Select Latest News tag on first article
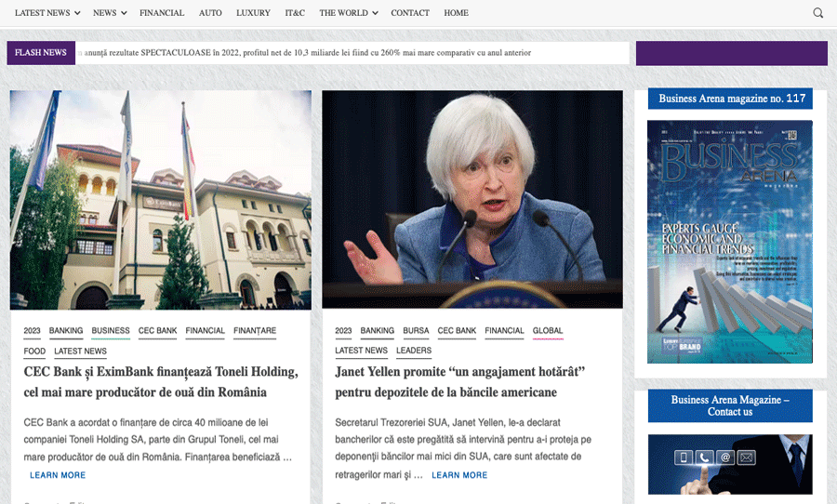The width and height of the screenshot is (837, 504). 81,351
